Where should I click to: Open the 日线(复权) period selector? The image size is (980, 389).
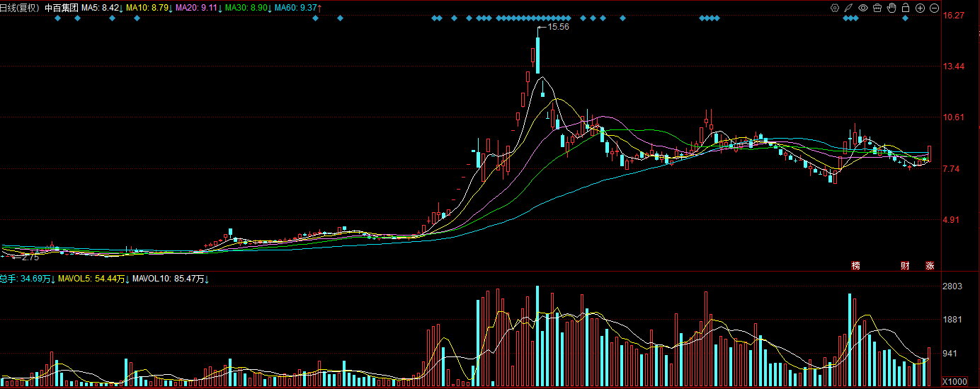(x=20, y=8)
